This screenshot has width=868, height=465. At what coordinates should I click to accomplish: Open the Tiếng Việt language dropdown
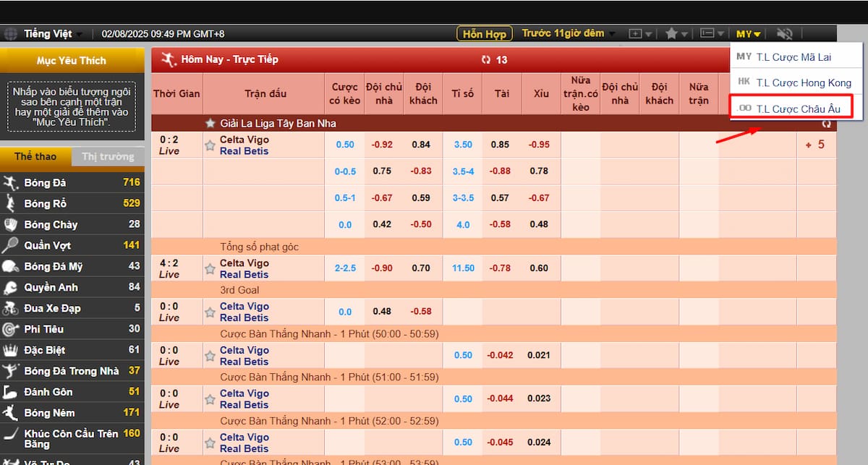pyautogui.click(x=53, y=34)
